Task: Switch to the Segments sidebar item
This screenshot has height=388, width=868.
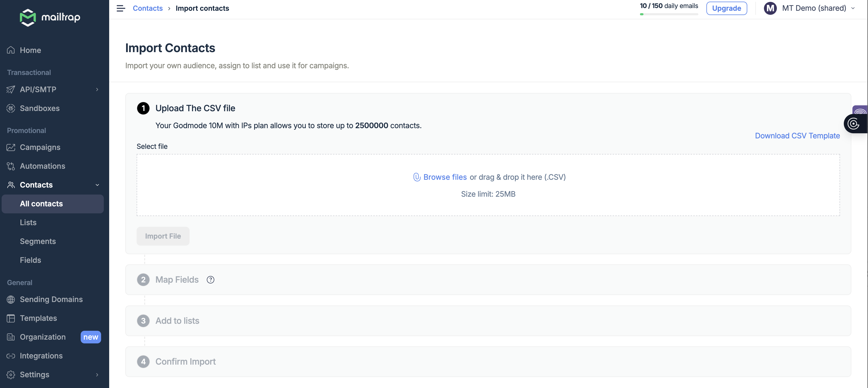Action: 38,241
